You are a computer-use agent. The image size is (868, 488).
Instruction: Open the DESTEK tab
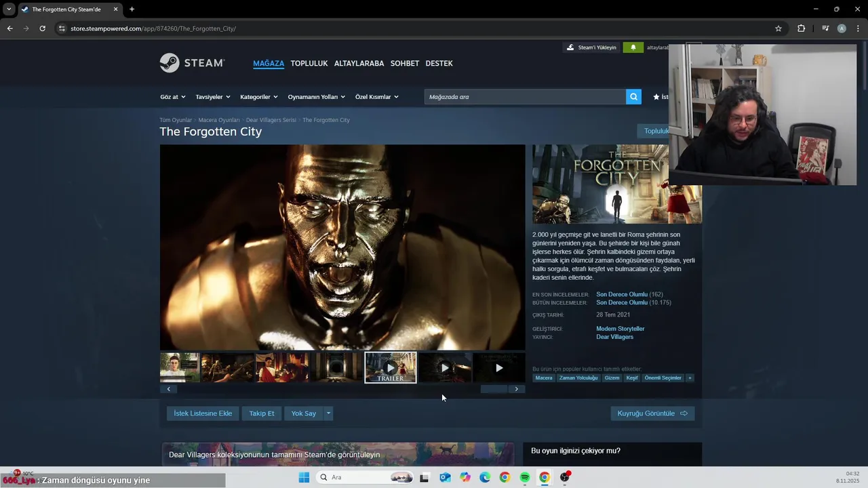[439, 64]
